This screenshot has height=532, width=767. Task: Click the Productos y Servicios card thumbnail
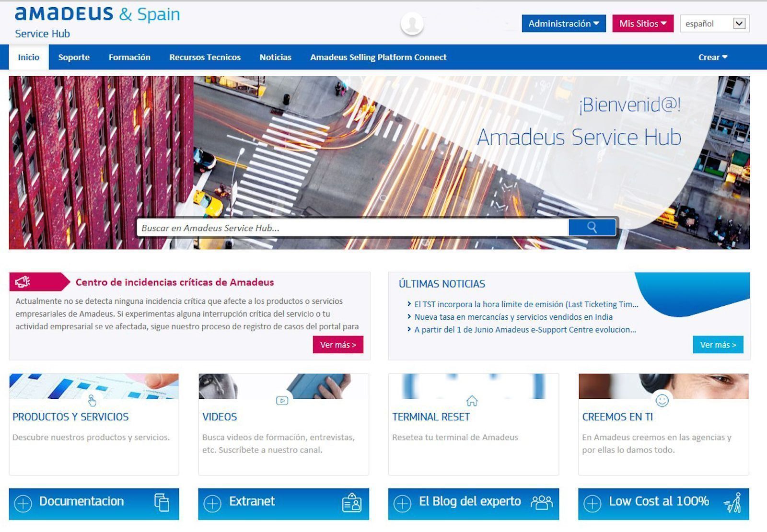(x=94, y=386)
